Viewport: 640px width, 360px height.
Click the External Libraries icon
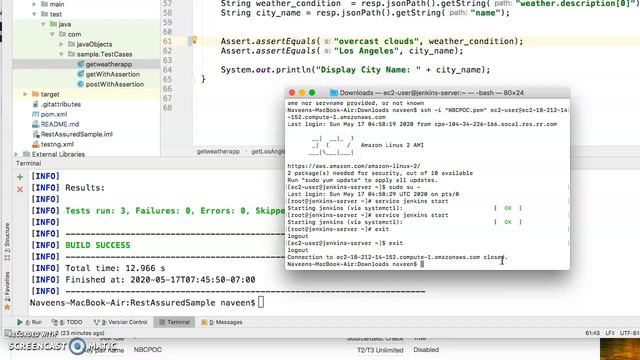click(27, 154)
